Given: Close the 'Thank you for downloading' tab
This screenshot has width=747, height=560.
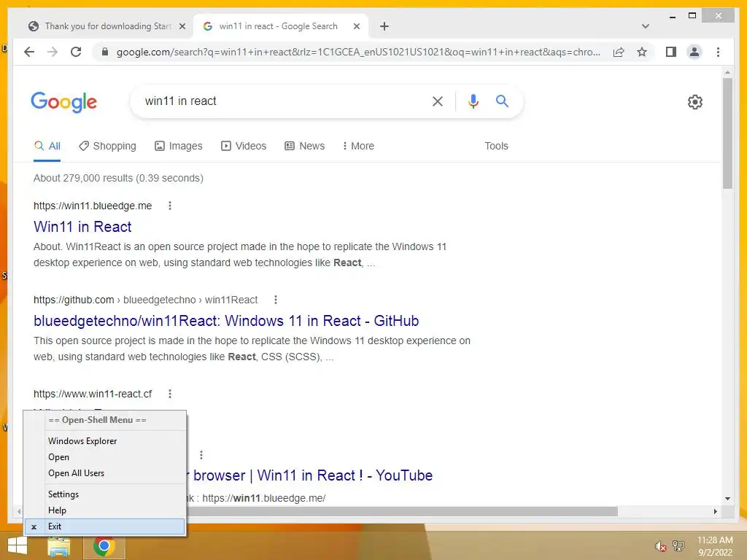Looking at the screenshot, I should (182, 26).
